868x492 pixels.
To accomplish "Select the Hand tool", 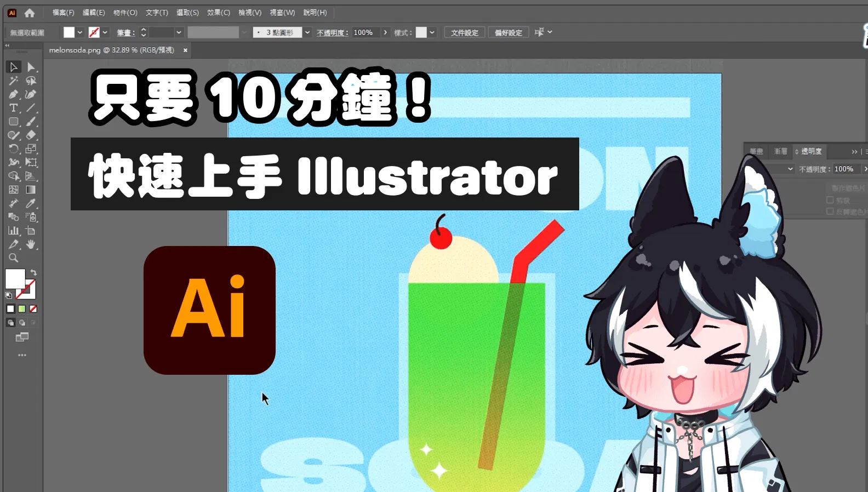I will click(x=31, y=244).
